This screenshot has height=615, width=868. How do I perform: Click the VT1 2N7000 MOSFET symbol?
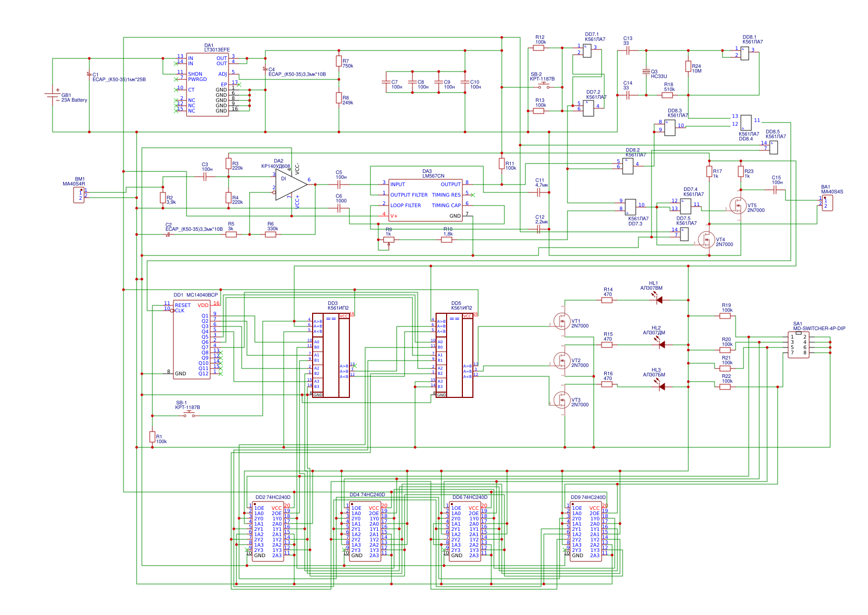pyautogui.click(x=562, y=321)
